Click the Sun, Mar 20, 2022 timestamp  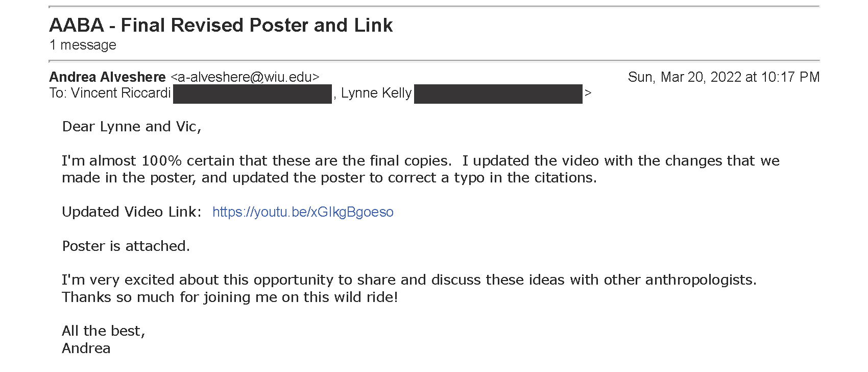(724, 77)
